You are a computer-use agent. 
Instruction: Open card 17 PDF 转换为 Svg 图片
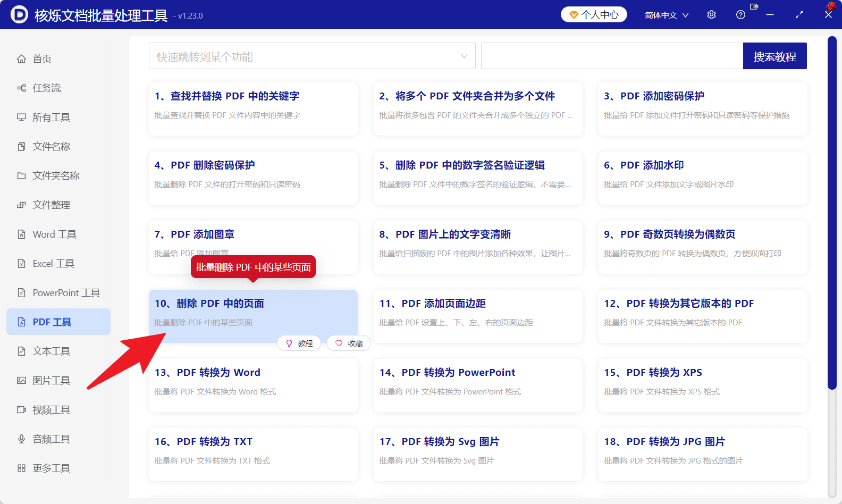(x=478, y=455)
